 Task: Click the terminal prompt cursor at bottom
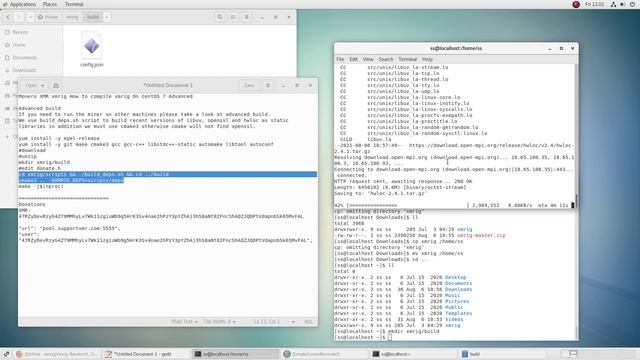pyautogui.click(x=390, y=337)
